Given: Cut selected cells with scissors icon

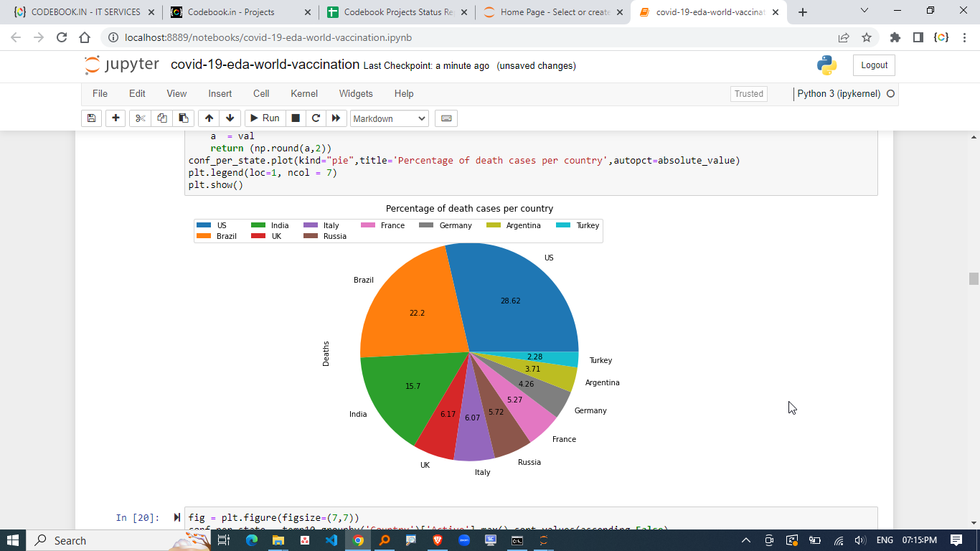Looking at the screenshot, I should click(140, 118).
